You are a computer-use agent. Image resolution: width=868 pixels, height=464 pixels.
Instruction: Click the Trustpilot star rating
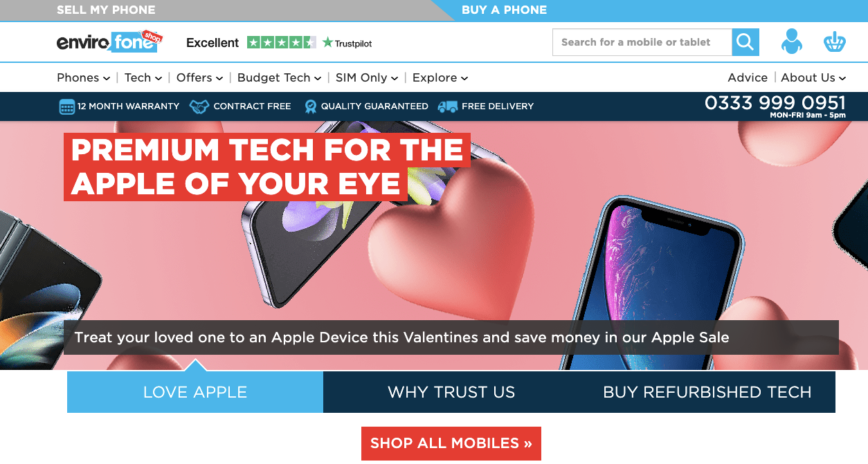point(282,42)
